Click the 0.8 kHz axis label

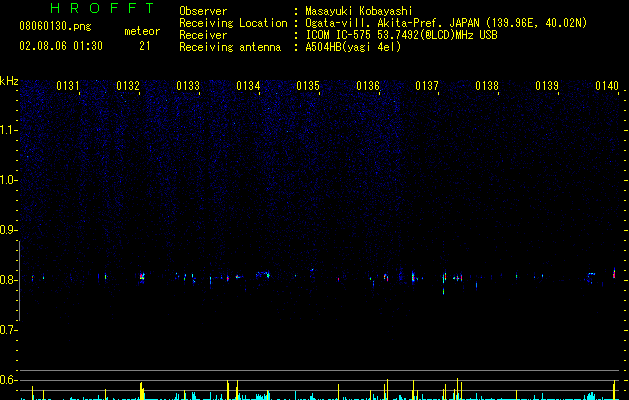[9, 280]
